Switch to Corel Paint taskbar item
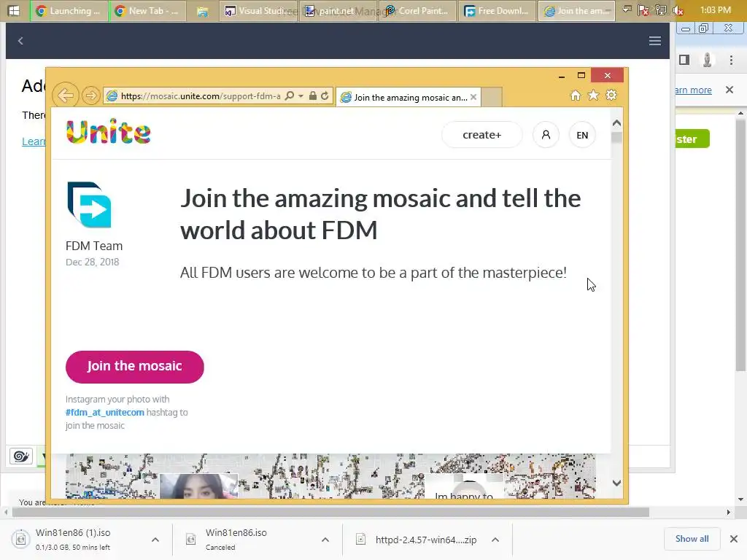 417,10
